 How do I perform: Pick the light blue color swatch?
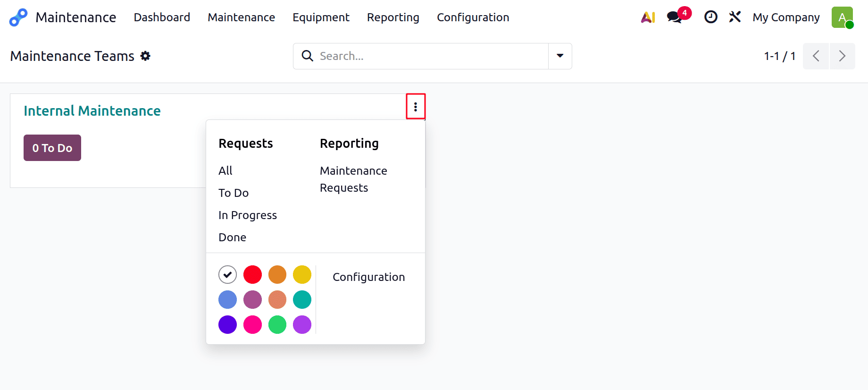pyautogui.click(x=227, y=299)
